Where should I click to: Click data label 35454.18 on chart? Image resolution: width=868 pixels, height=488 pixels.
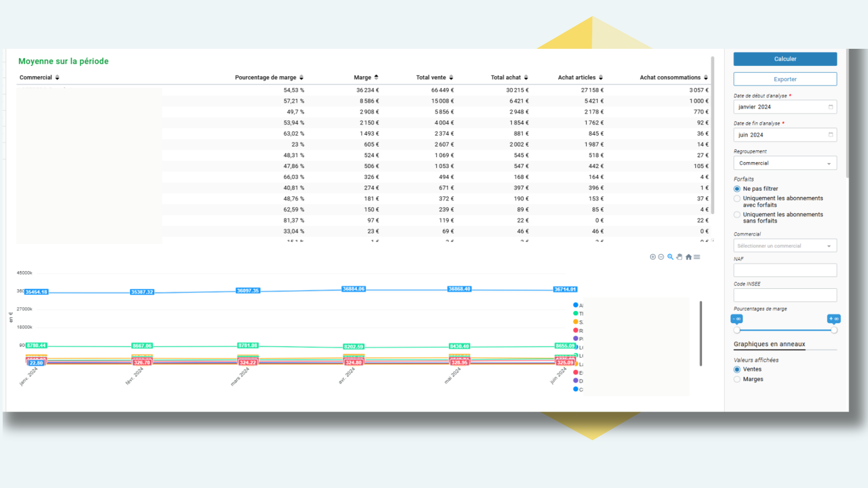coord(36,292)
